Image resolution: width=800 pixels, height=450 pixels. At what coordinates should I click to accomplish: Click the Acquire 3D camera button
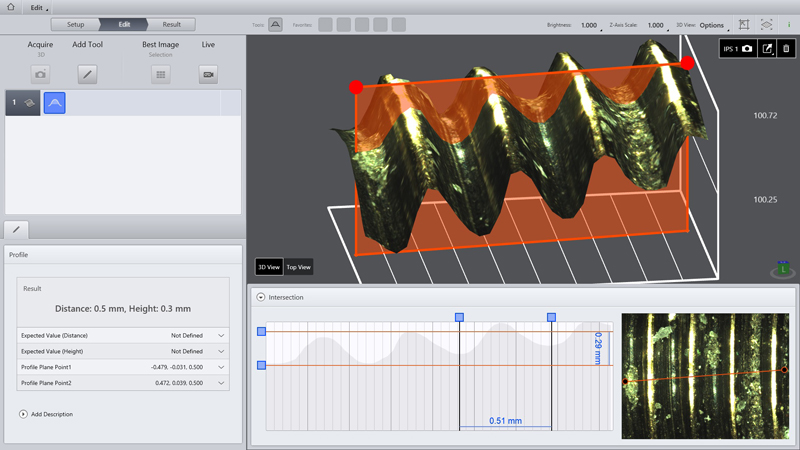tap(40, 75)
